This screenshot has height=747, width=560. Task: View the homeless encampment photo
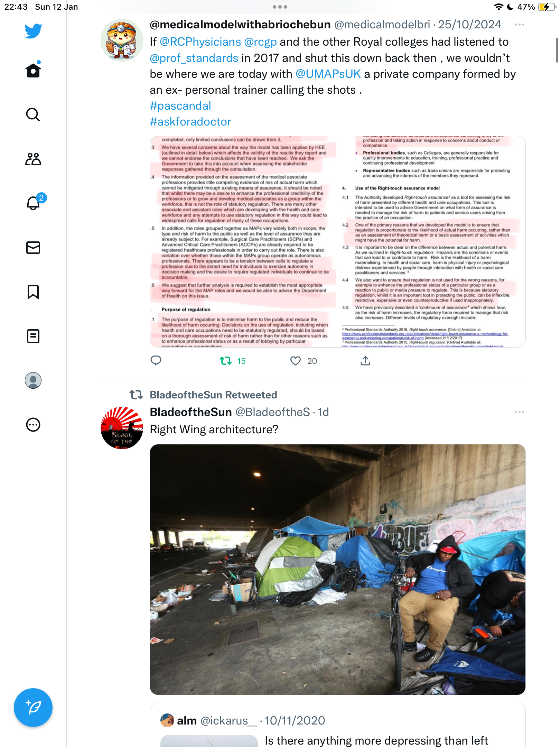(x=338, y=570)
